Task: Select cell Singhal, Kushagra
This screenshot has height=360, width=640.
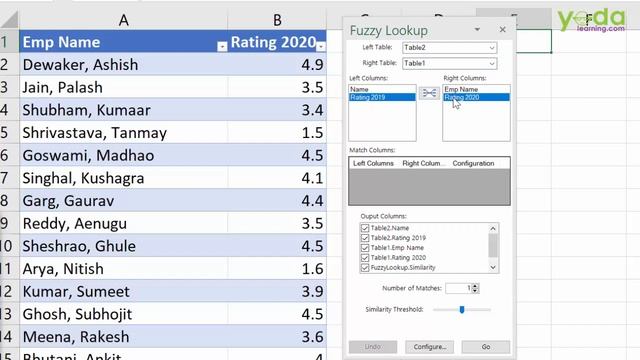Action: [x=123, y=178]
